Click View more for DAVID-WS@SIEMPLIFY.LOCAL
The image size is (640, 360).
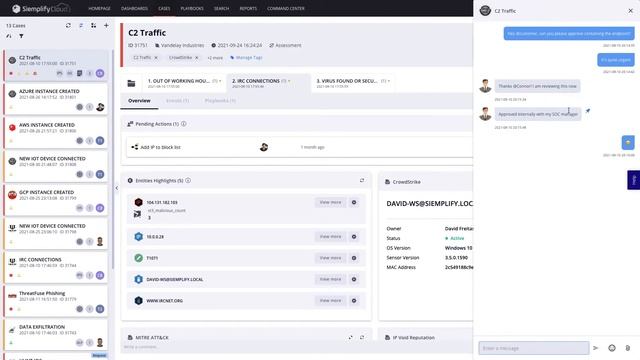click(x=330, y=279)
